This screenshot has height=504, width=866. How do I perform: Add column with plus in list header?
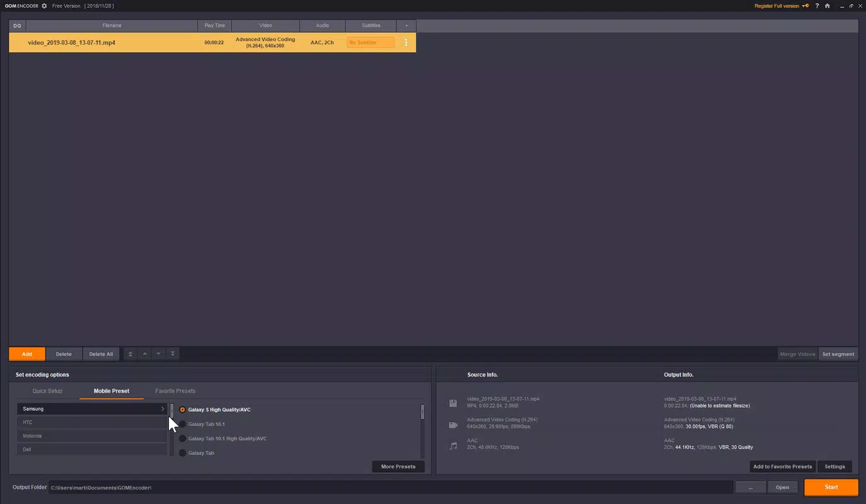point(407,26)
